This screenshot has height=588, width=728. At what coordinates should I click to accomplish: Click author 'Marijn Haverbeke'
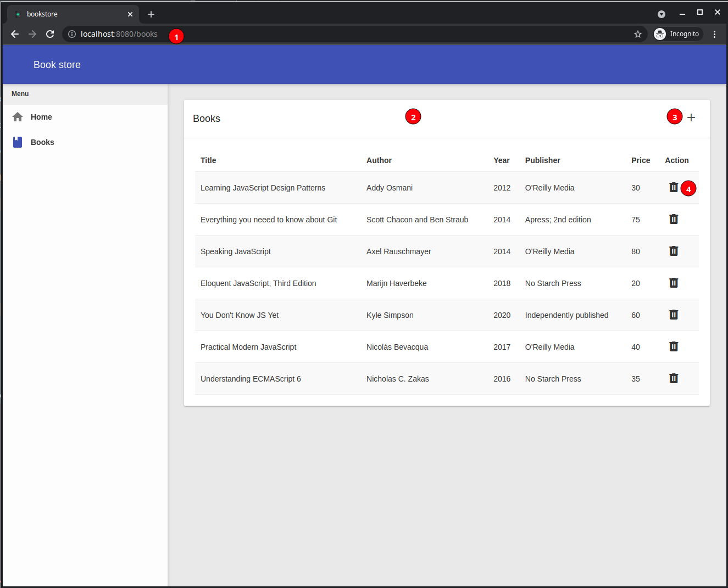click(397, 283)
